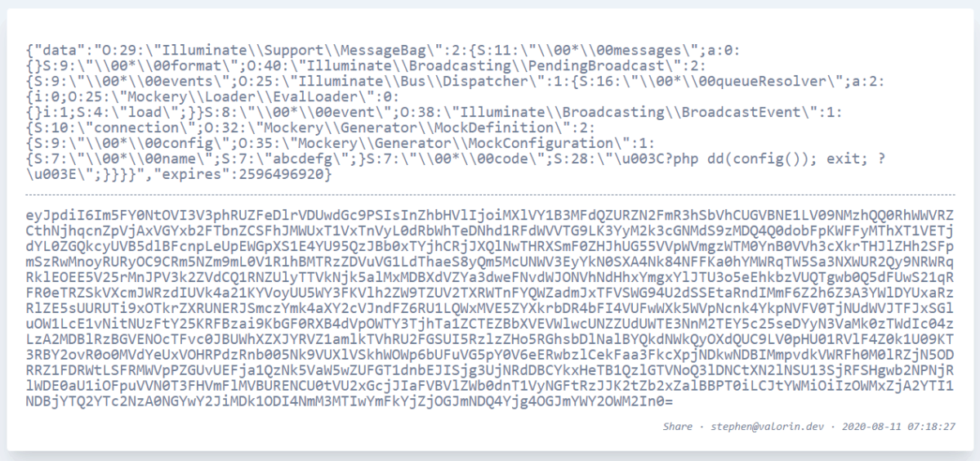Click the "data" key at the JSON start
Image resolution: width=980 pixels, height=461 pixels.
tap(55, 51)
